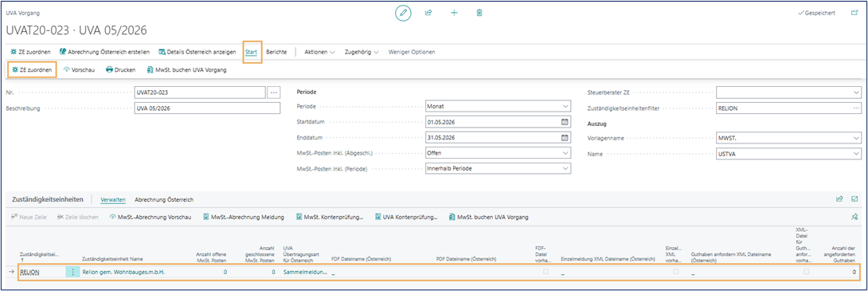Select the Verwalten tab in lines section

coord(113,199)
